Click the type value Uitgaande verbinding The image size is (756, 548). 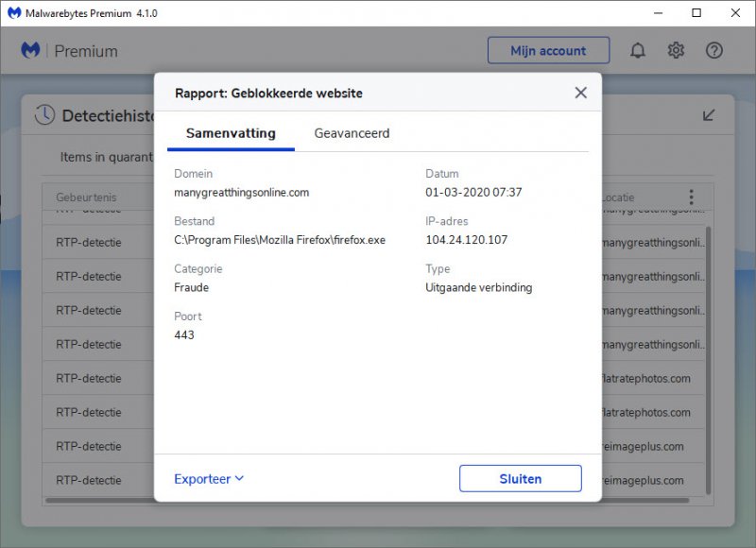coord(479,288)
